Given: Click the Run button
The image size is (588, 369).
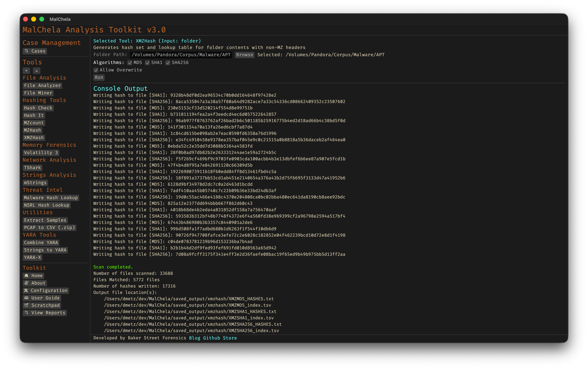Looking at the screenshot, I should [99, 77].
